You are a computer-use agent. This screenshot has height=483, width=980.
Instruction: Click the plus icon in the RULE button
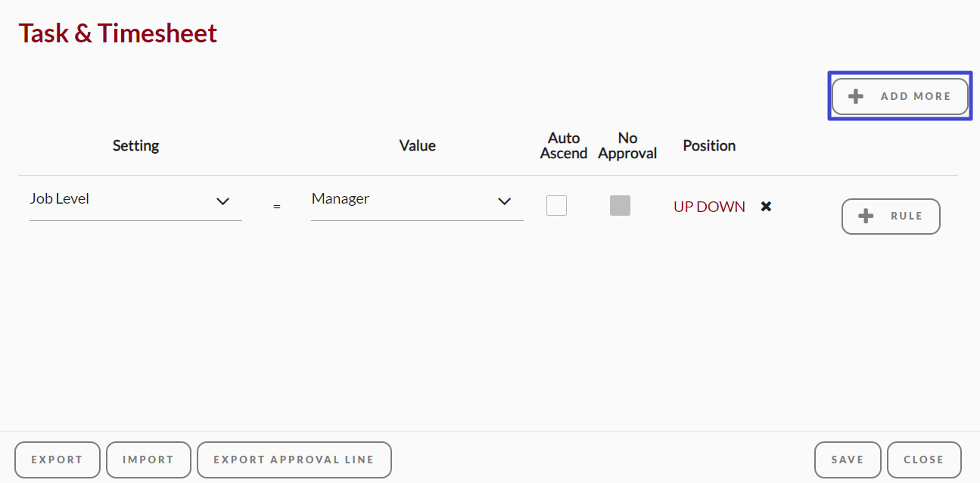pyautogui.click(x=866, y=216)
